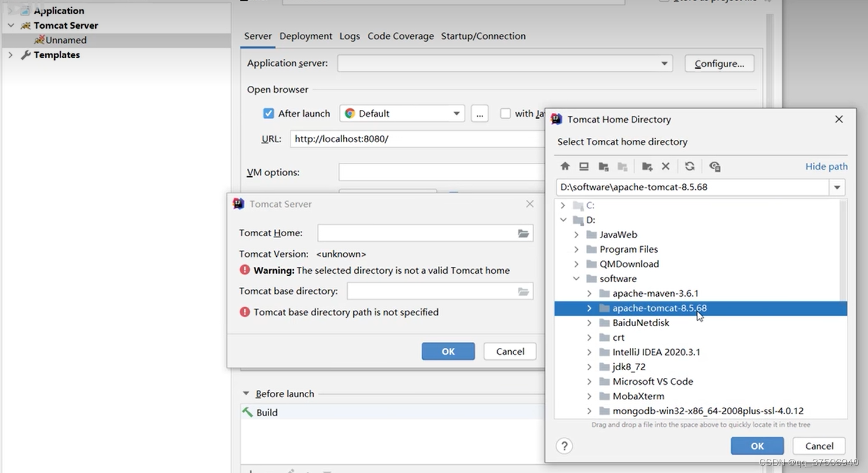Select Microsoft VS Code folder
Image resolution: width=868 pixels, height=473 pixels.
point(701,381)
